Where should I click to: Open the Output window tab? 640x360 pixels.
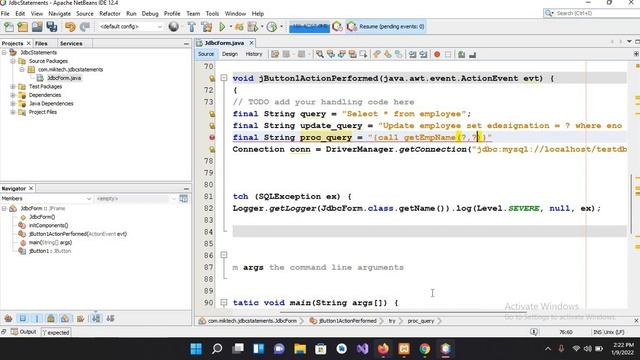(23, 332)
